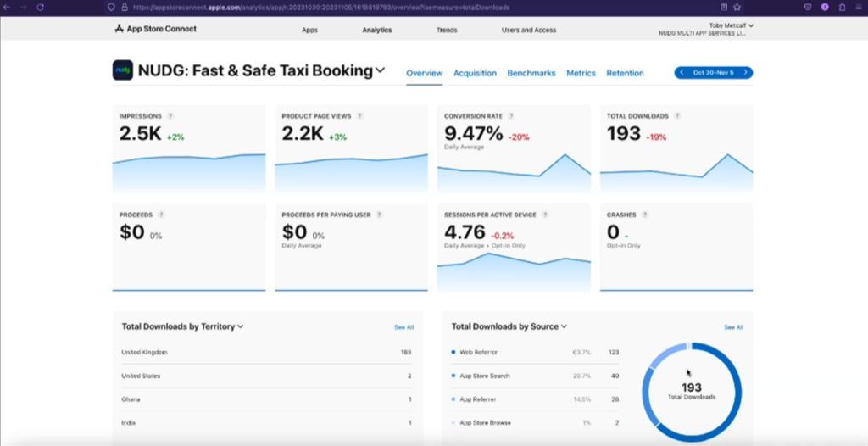Click the browser forward arrow
This screenshot has width=868, height=446.
point(23,8)
